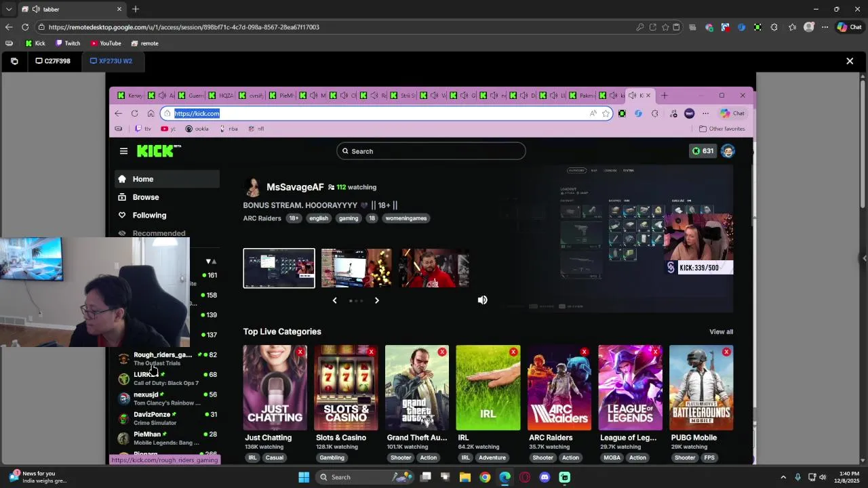Click inner browser home icon

(x=151, y=114)
